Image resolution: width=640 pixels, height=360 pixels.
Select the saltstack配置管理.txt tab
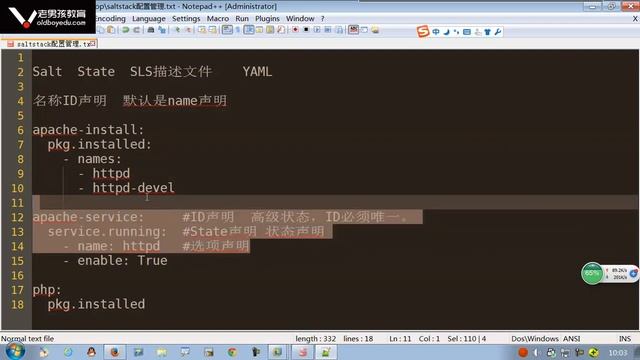pos(51,44)
